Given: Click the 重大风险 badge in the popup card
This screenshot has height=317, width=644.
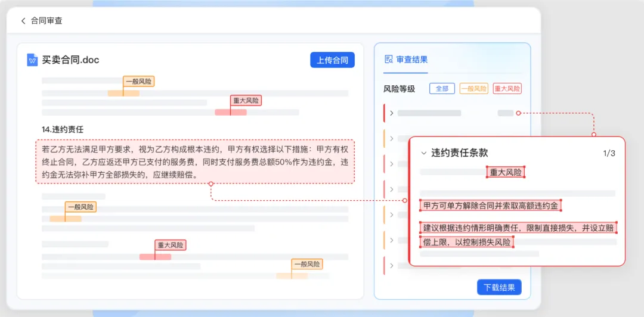Looking at the screenshot, I should 506,172.
